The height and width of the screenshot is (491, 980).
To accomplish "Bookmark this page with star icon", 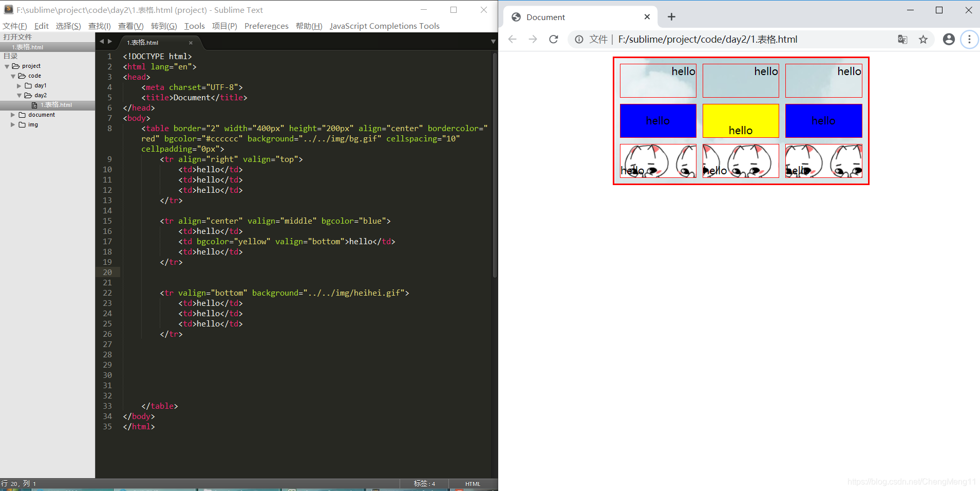I will pyautogui.click(x=923, y=40).
